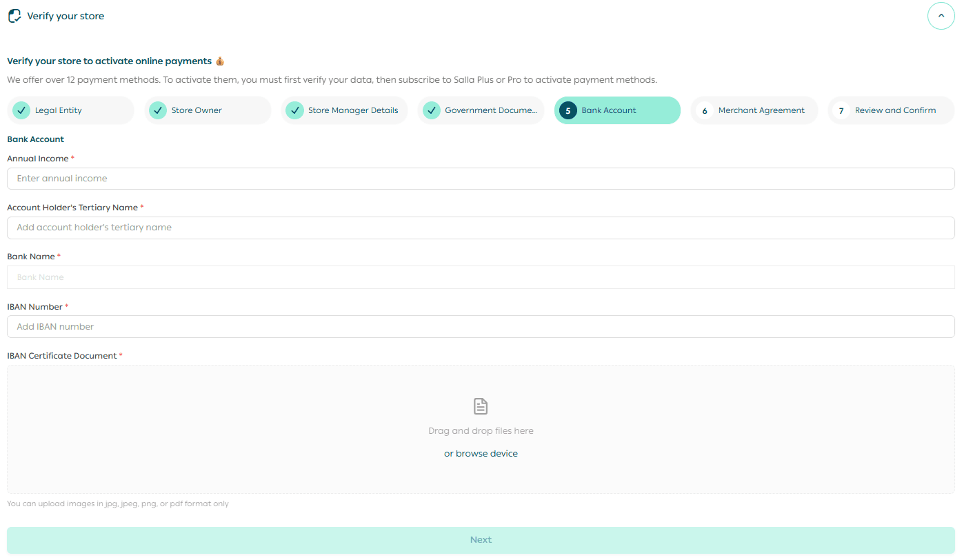Click the step 7 number badge
Viewport: 964px width, 560px height.
(841, 110)
